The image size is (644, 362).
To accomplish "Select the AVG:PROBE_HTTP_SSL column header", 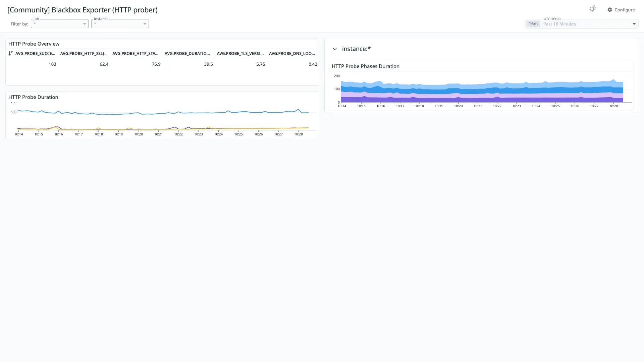I will coord(84,53).
